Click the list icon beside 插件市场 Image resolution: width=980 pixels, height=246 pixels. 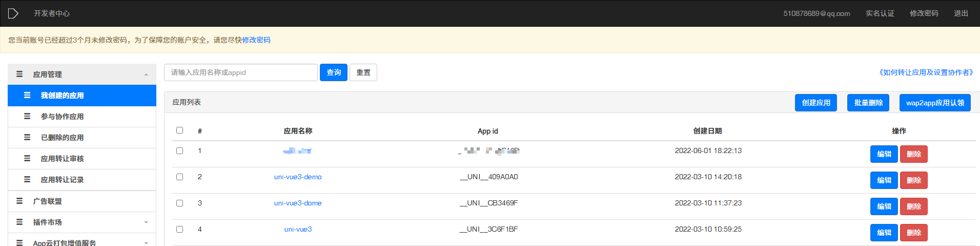pos(19,222)
